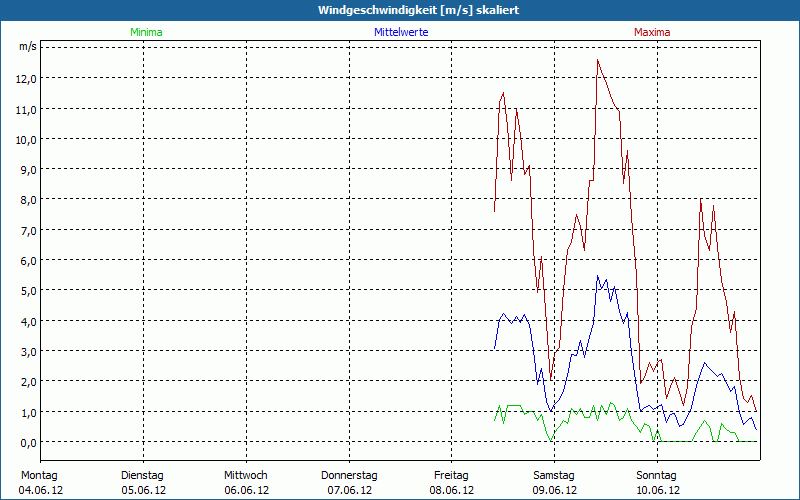Click the 'm/s' axis unit label
Viewport: 800px width, 500px height.
tap(28, 46)
